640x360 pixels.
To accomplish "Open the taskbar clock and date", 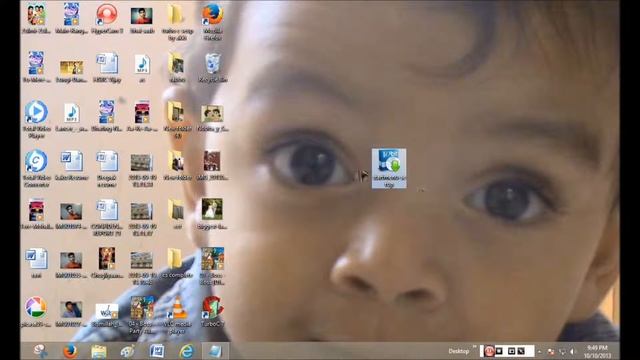I will click(598, 351).
